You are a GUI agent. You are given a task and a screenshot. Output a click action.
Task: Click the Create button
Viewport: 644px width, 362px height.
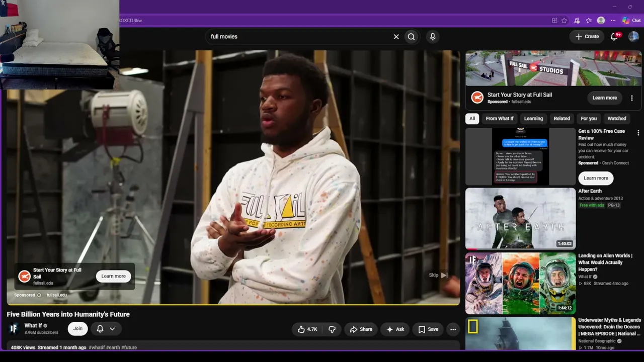coord(587,37)
